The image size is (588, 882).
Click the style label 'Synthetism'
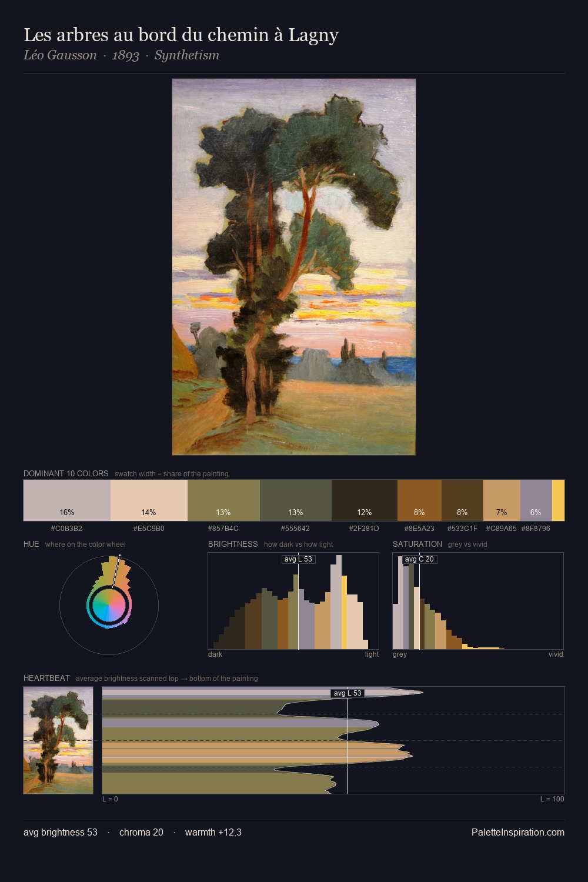[x=187, y=55]
